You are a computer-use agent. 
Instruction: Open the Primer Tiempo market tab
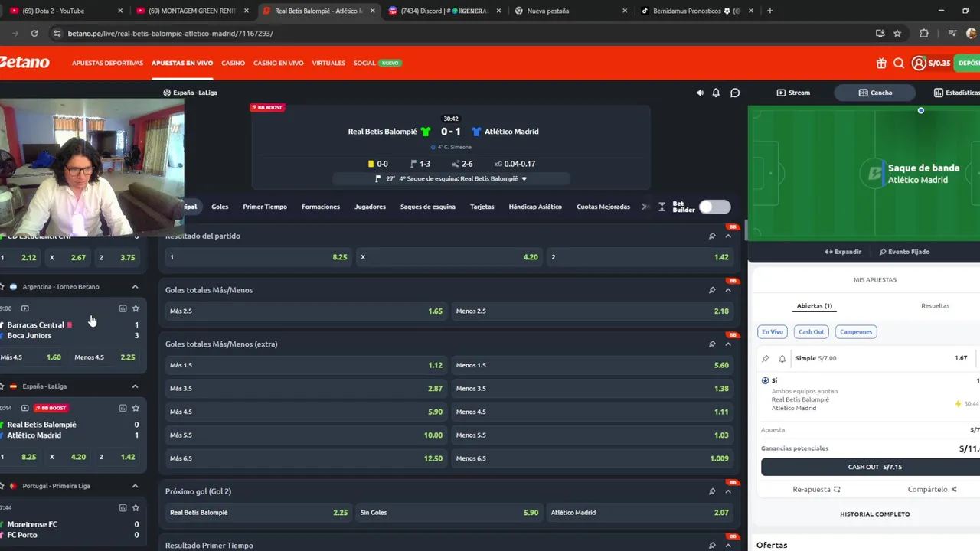tap(265, 207)
